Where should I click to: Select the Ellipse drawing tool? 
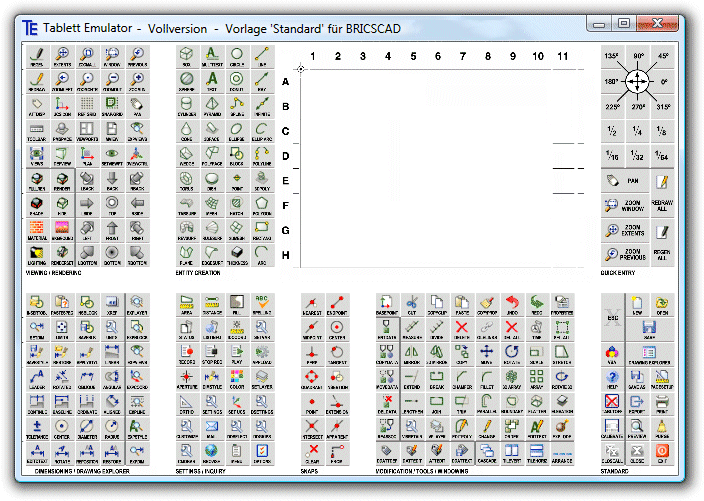237,131
